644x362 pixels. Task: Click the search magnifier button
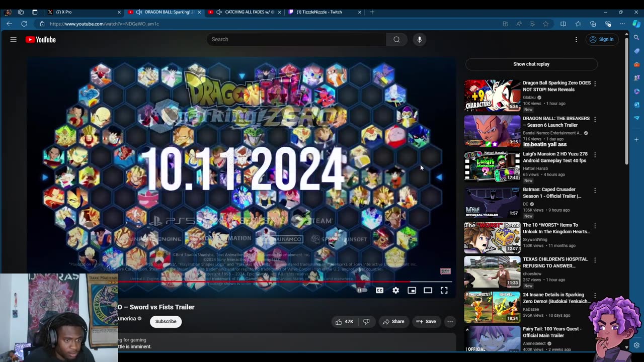click(397, 39)
